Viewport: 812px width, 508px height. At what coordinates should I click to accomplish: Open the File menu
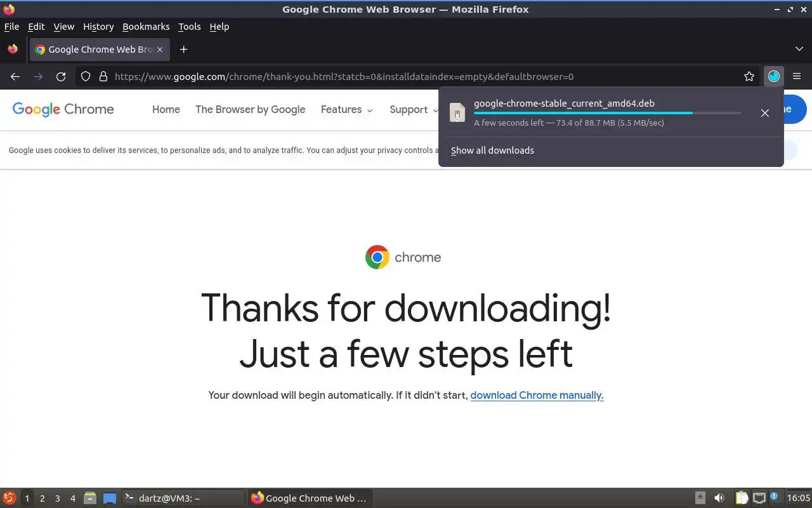[x=11, y=27]
